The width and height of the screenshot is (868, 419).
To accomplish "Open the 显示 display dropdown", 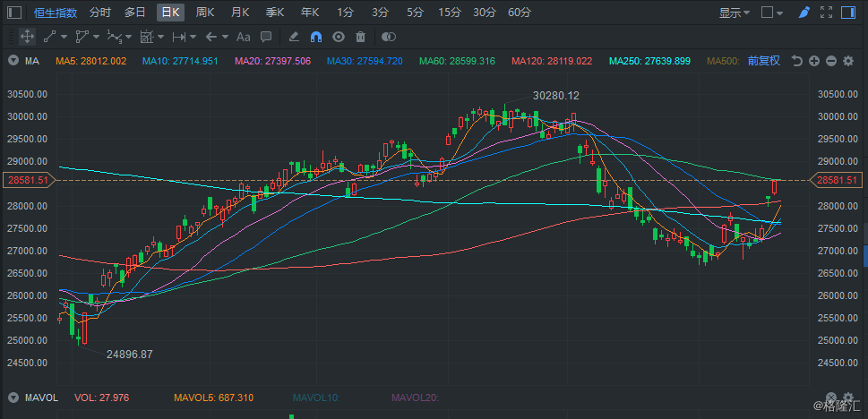I will (x=735, y=13).
